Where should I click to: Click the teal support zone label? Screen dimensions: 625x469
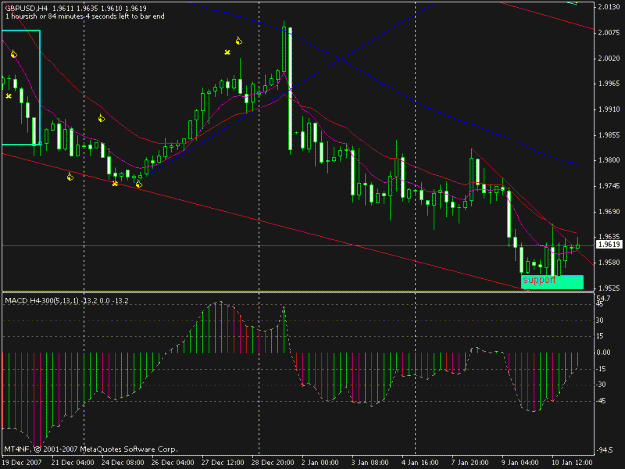pos(552,282)
